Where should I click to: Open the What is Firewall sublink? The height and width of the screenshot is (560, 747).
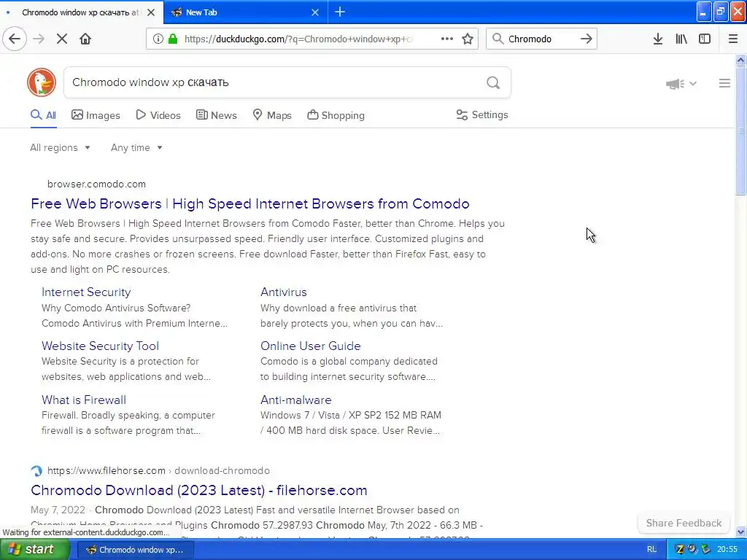pos(84,400)
